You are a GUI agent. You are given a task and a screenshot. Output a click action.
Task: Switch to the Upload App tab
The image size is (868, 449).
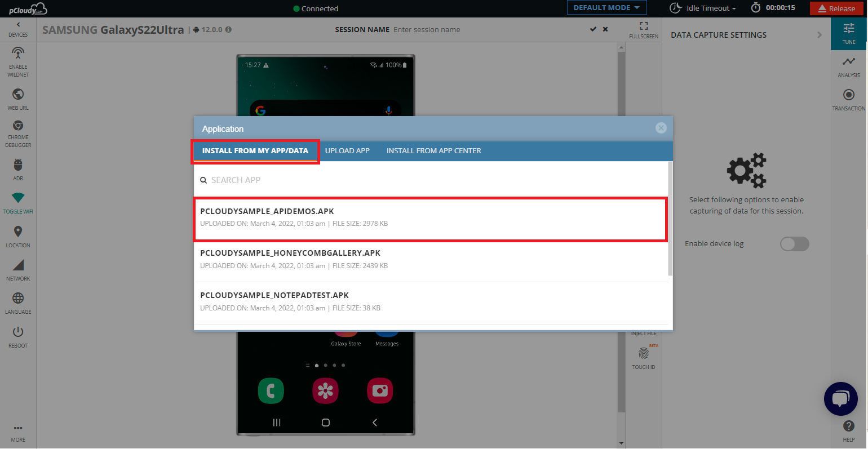point(347,151)
